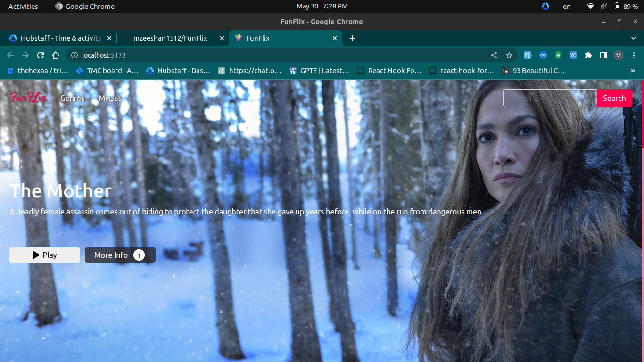This screenshot has height=362, width=644.
Task: Open the Chrome profile avatar M
Action: click(619, 55)
